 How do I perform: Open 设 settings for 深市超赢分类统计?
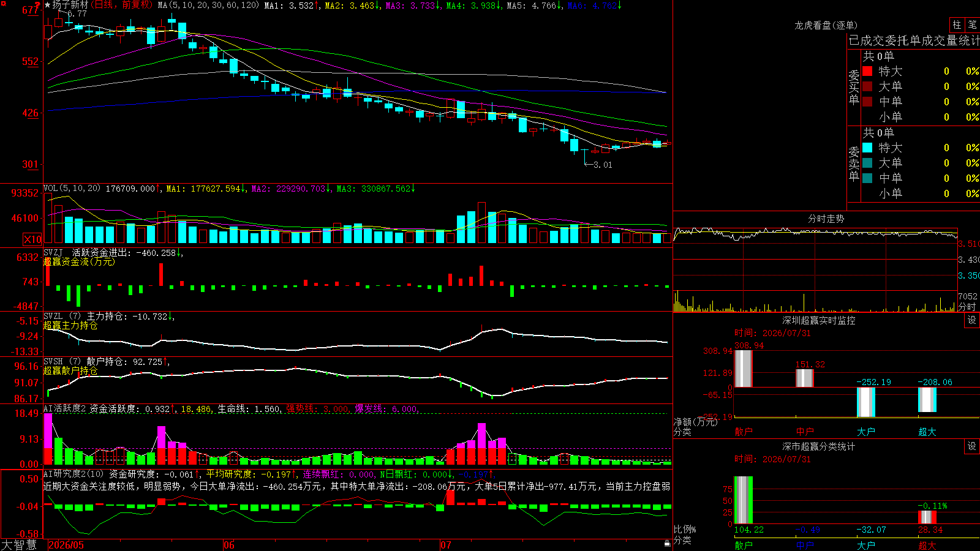coord(972,446)
